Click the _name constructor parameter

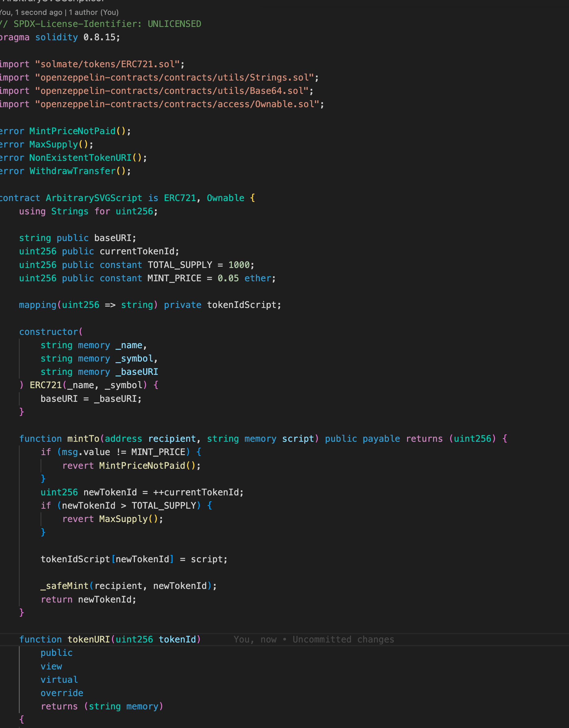click(x=129, y=345)
